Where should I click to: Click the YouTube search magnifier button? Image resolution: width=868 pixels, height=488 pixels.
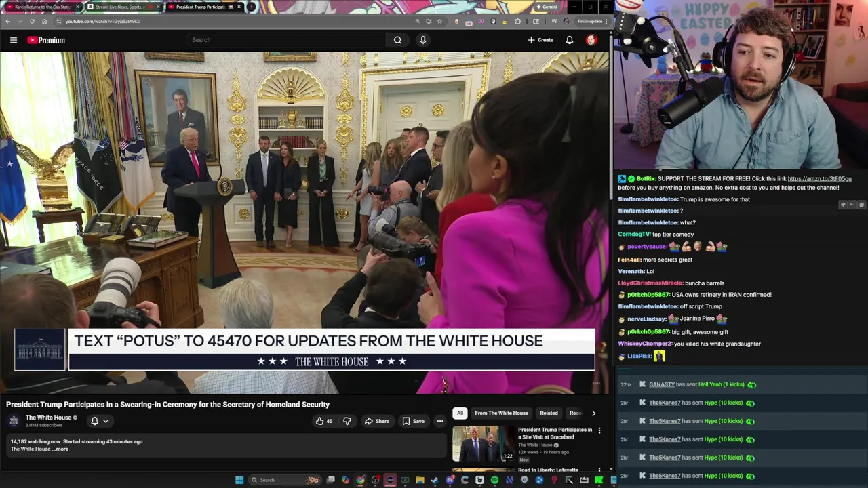tap(397, 40)
